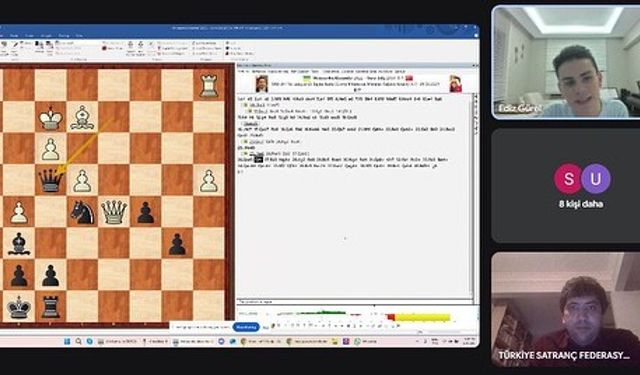The height and width of the screenshot is (375, 640).
Task: Click the black knight on the board
Action: click(x=82, y=212)
